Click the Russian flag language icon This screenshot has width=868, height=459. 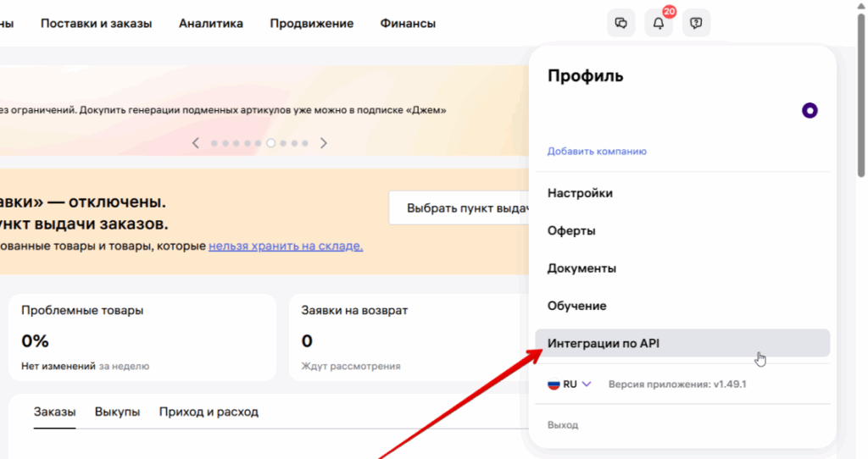point(554,384)
